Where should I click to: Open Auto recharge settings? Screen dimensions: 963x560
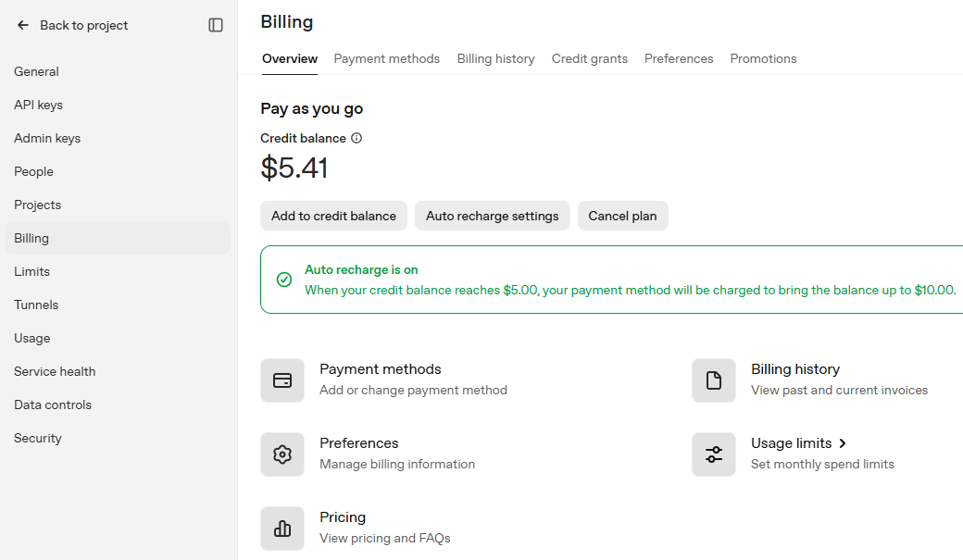tap(493, 217)
